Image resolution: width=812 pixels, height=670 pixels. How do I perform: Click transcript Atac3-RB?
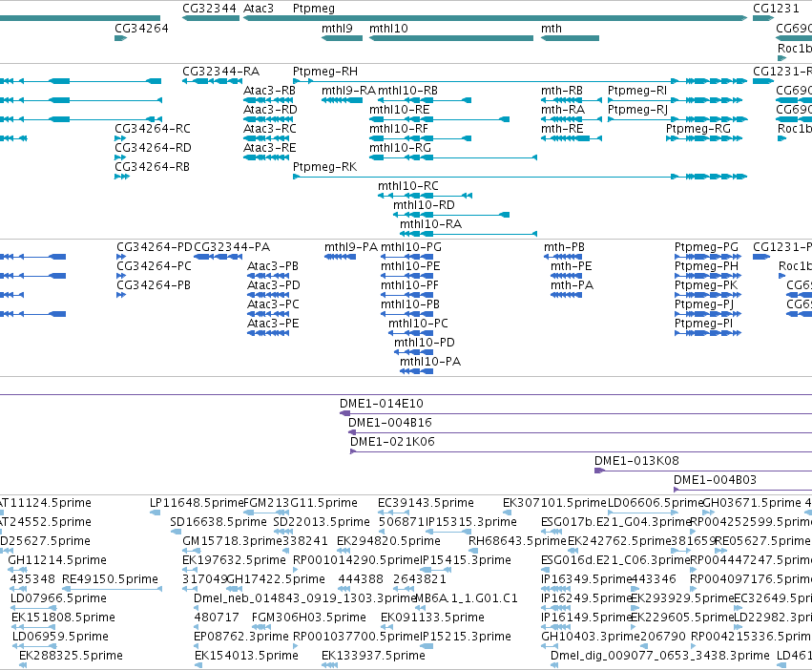(269, 91)
